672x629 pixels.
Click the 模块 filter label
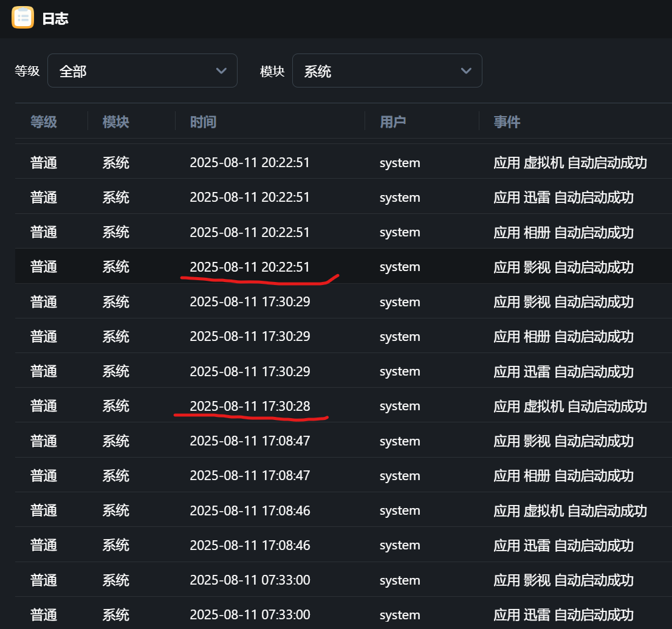click(x=272, y=71)
